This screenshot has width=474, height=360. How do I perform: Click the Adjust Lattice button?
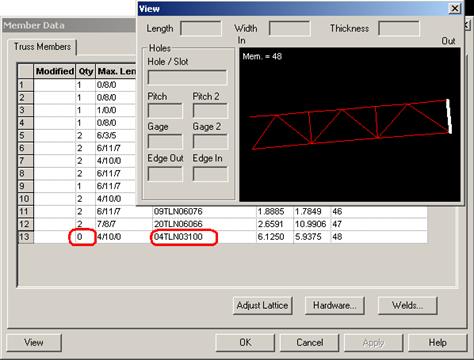coord(262,305)
